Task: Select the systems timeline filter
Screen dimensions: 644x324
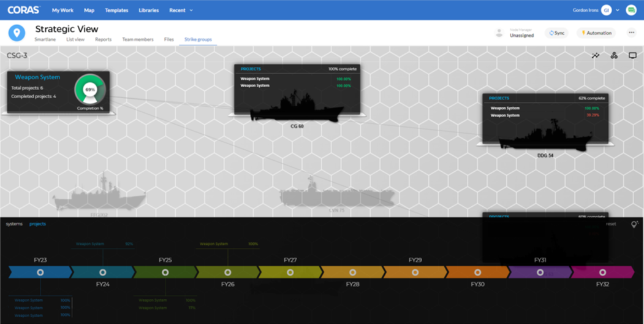Action: 14,224
